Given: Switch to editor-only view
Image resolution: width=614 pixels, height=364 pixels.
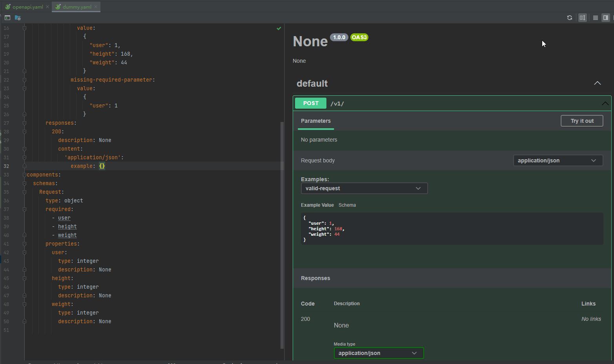Looking at the screenshot, I should click(596, 18).
